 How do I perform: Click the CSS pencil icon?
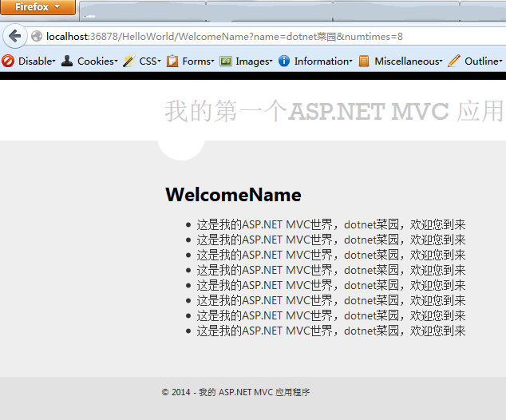pos(128,61)
